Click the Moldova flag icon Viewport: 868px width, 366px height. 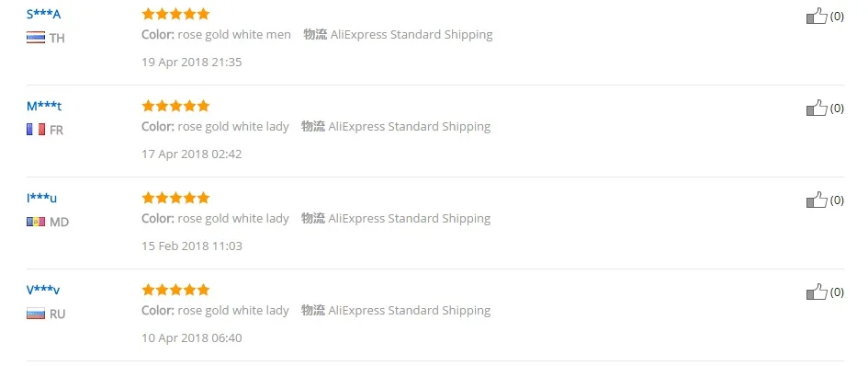(36, 222)
